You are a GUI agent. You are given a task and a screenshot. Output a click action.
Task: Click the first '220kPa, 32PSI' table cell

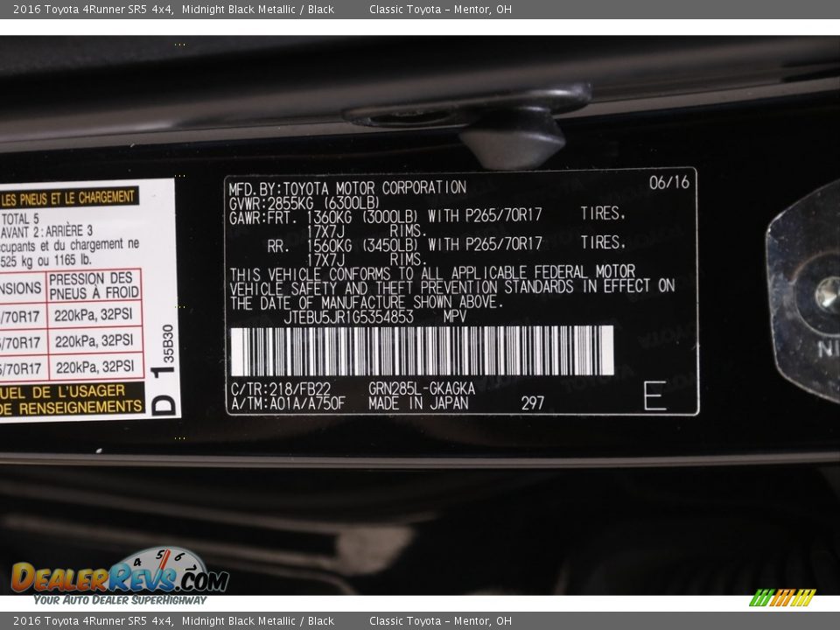94,315
